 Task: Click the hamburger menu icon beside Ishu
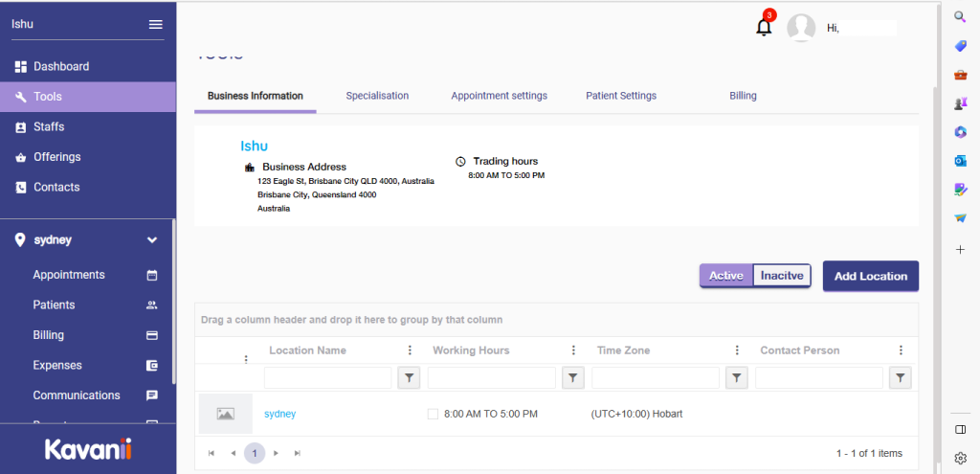155,24
